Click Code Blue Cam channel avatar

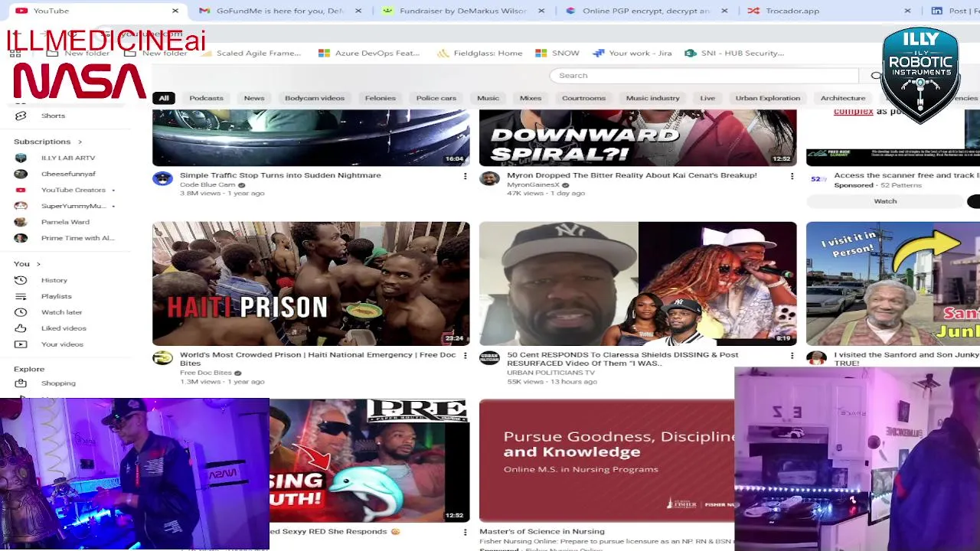coord(162,179)
